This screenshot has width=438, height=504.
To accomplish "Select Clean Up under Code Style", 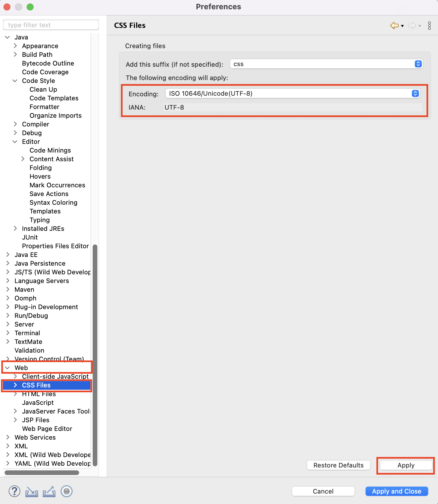I will [x=43, y=89].
